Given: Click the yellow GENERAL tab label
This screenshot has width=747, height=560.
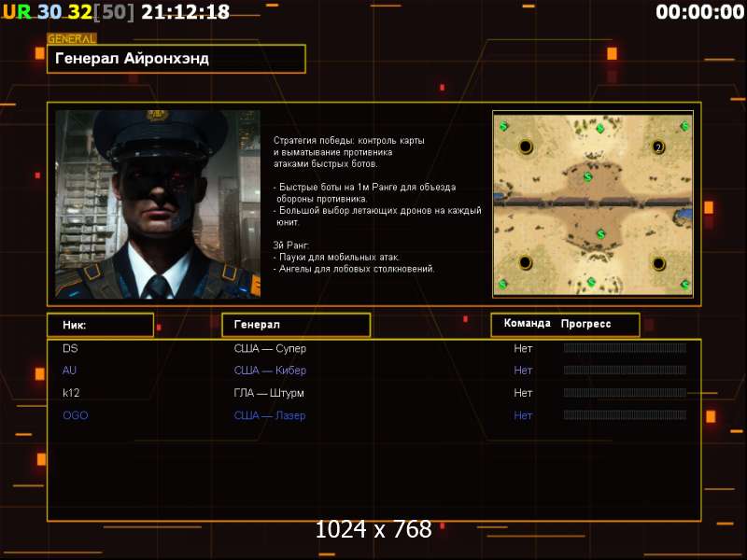Looking at the screenshot, I should pyautogui.click(x=72, y=39).
